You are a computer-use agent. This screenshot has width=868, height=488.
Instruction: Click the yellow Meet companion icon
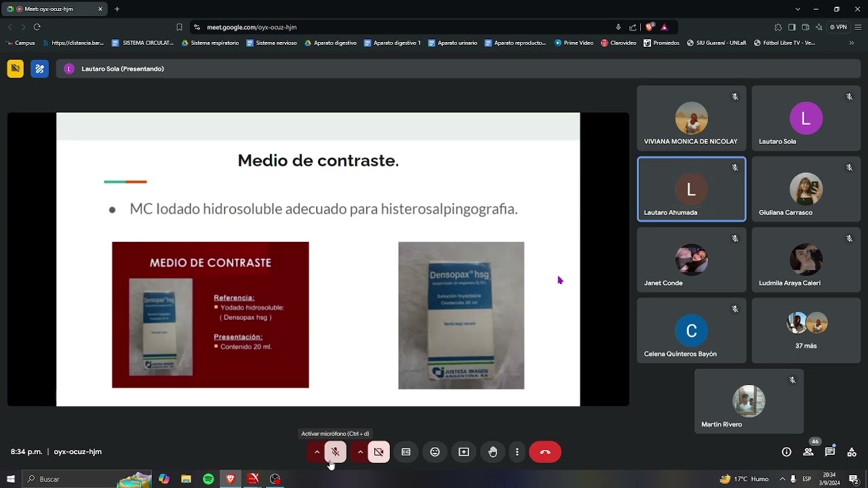pos(16,68)
